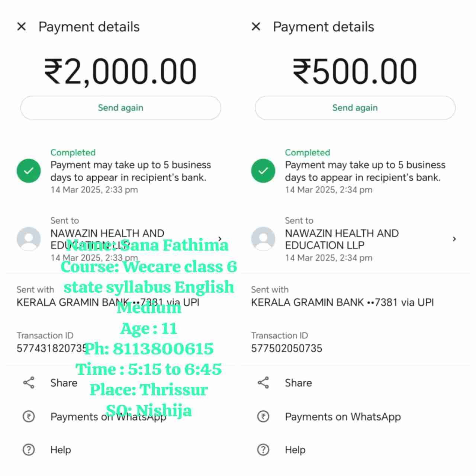The height and width of the screenshot is (476, 476).
Task: Select Payments on WhatsApp in right panel
Action: (342, 417)
